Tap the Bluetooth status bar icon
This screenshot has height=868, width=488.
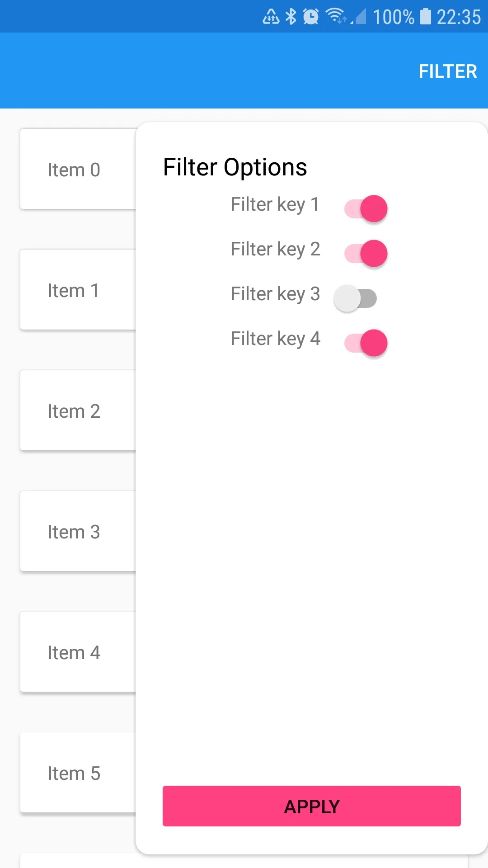pos(291,17)
